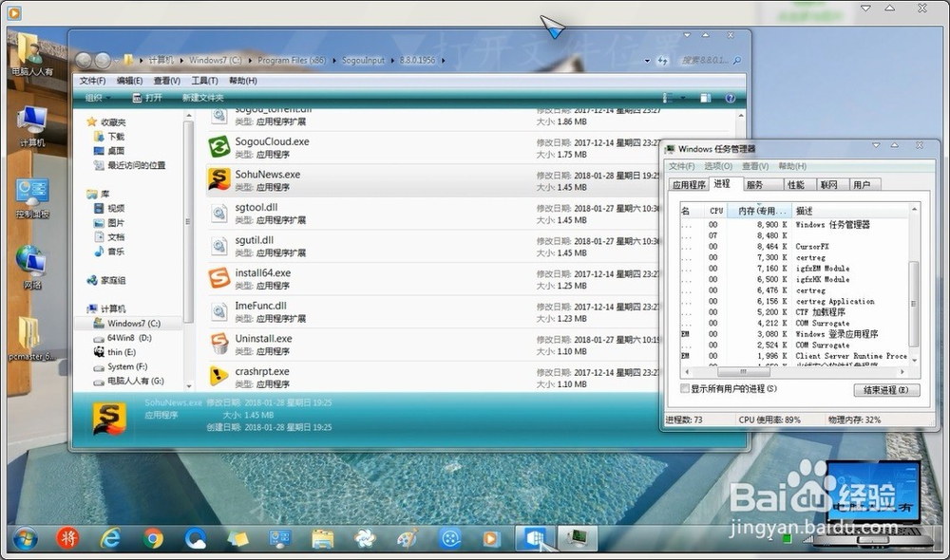
Task: Select the SohuNews.exe file icon
Action: click(x=218, y=179)
